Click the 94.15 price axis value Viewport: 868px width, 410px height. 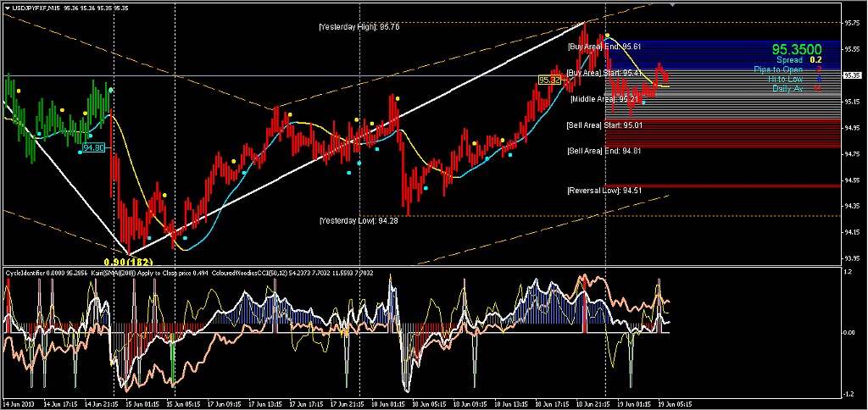point(853,233)
